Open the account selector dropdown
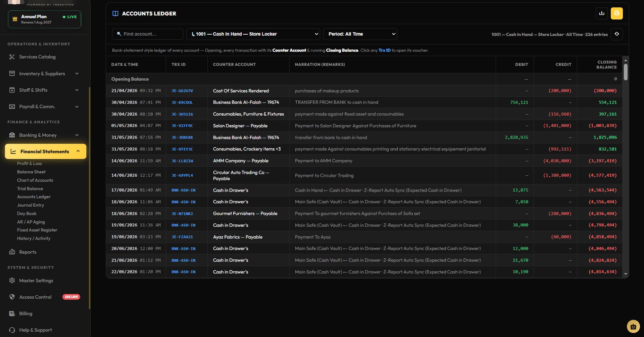 point(253,34)
